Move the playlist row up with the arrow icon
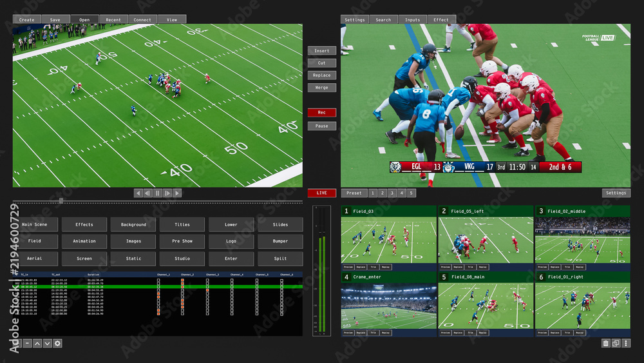Viewport: 644px width, 363px height. (x=37, y=343)
